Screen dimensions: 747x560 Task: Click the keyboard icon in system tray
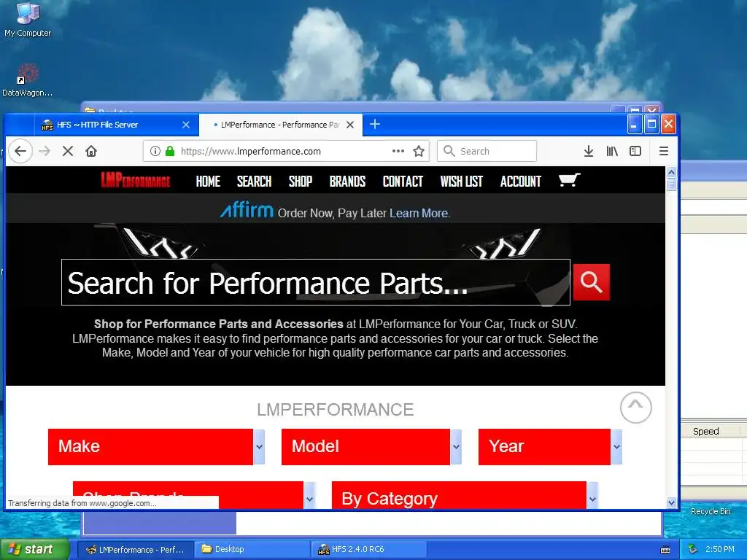665,550
